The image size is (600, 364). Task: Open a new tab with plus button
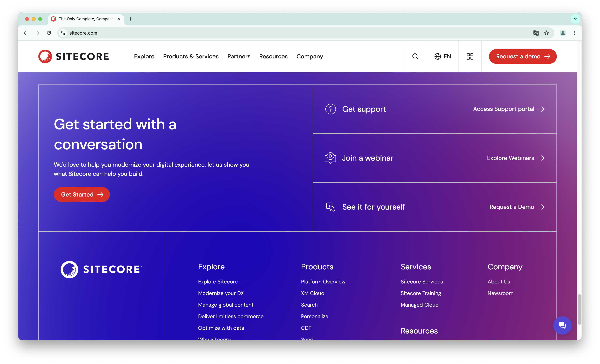click(130, 19)
